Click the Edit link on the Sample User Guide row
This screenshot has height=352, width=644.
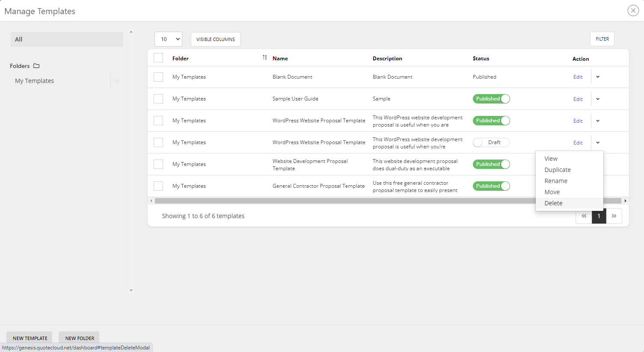(x=578, y=98)
